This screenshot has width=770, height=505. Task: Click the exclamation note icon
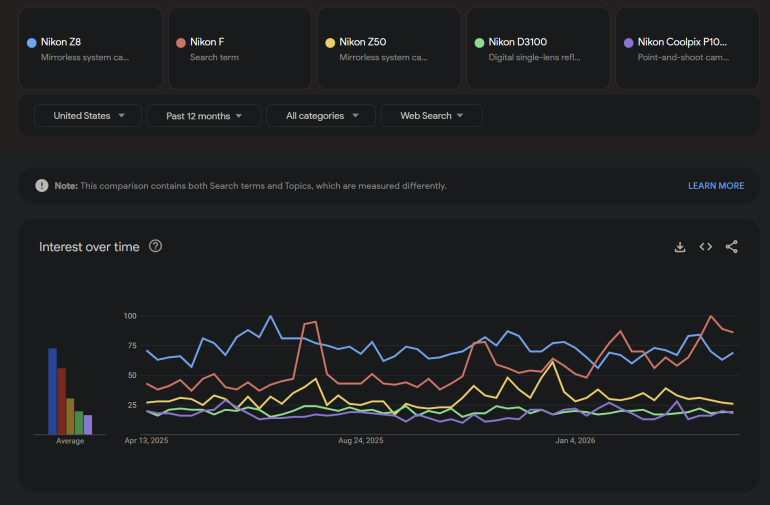tap(42, 186)
